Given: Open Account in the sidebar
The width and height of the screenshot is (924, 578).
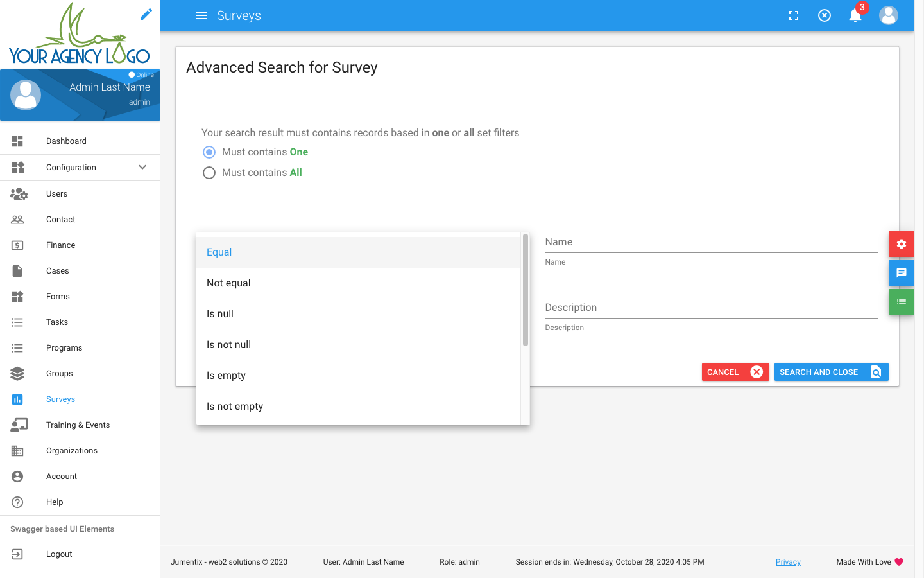Looking at the screenshot, I should coord(80,477).
